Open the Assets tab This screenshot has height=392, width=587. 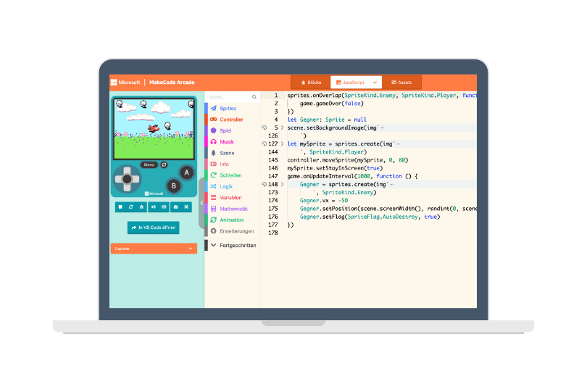pos(401,83)
